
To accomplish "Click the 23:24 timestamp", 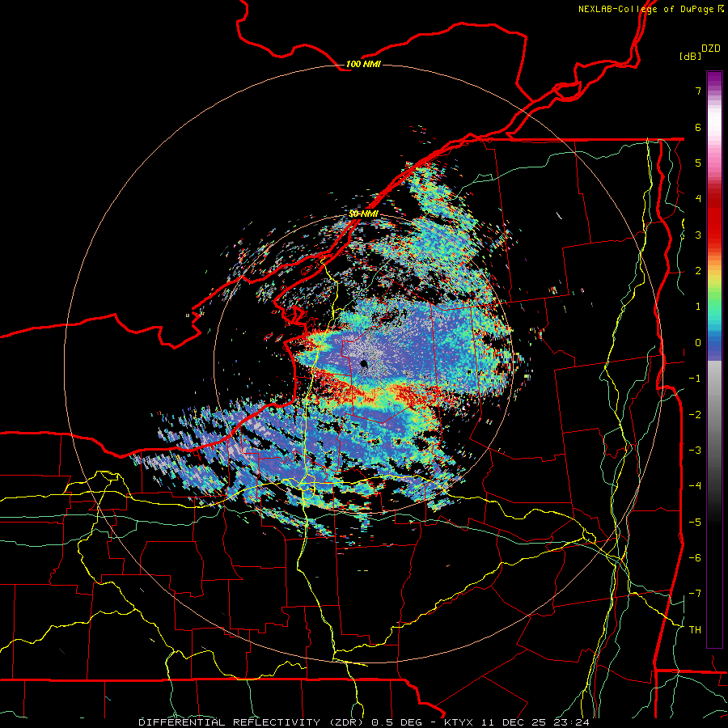I will pos(574,722).
